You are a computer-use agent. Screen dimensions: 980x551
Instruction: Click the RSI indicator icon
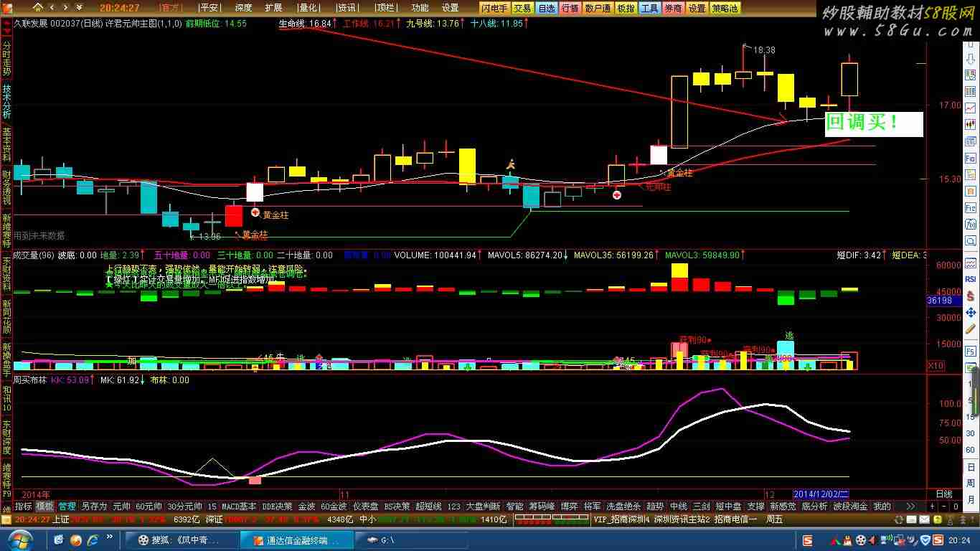971,279
